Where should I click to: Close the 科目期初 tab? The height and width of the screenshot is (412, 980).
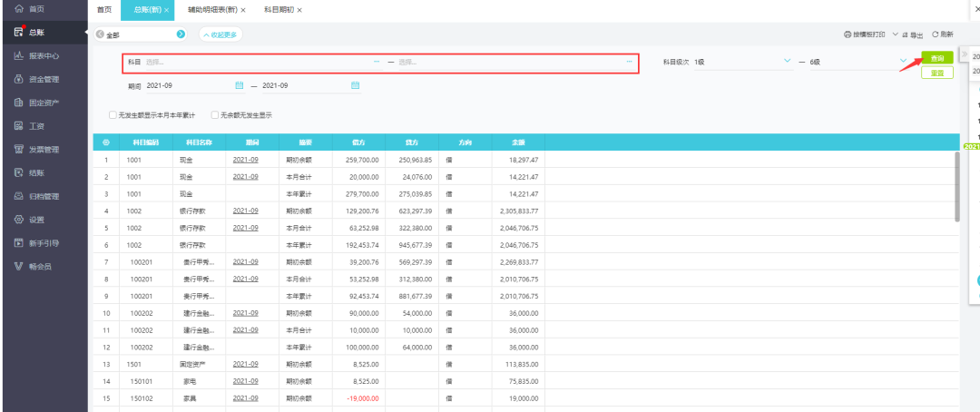coord(299,10)
